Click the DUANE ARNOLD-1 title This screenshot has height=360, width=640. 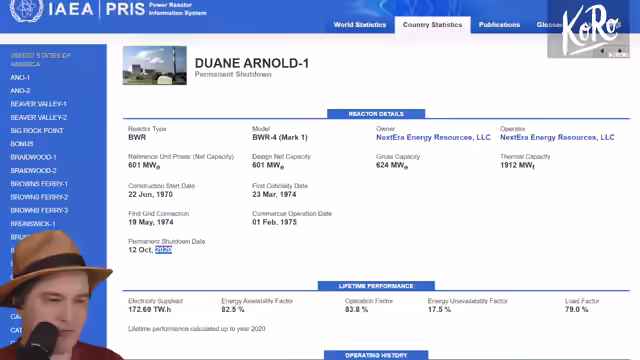(x=252, y=63)
